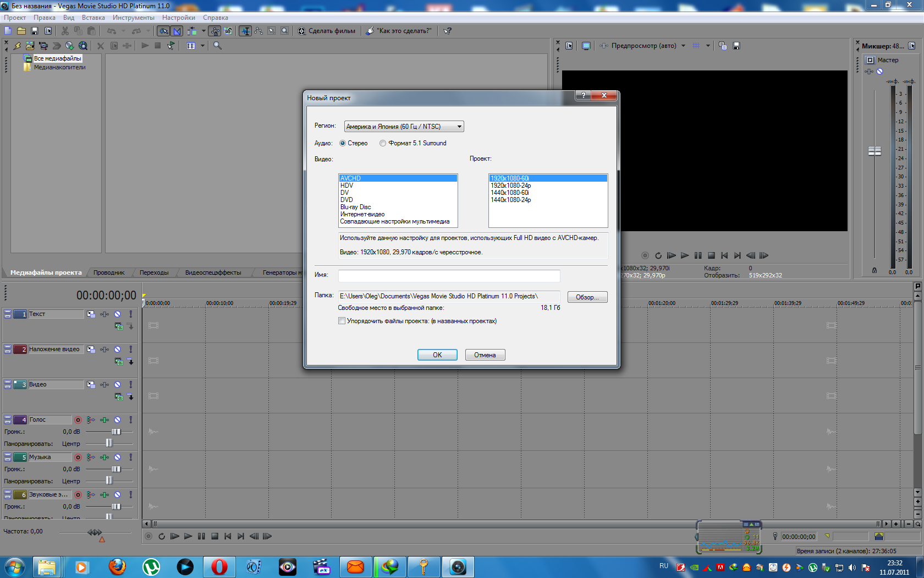Select the Zoom edit tool icon
The height and width of the screenshot is (578, 924).
(284, 31)
